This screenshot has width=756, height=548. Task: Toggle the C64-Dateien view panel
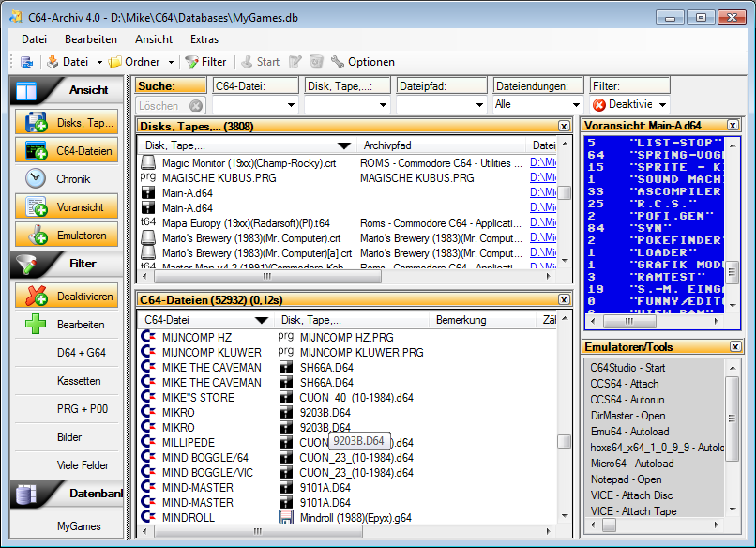click(67, 151)
